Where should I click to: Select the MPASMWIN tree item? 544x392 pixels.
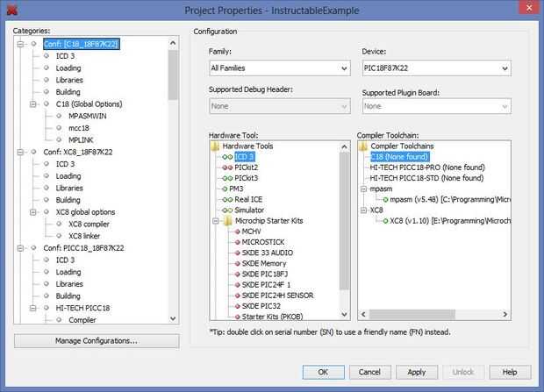(88, 116)
